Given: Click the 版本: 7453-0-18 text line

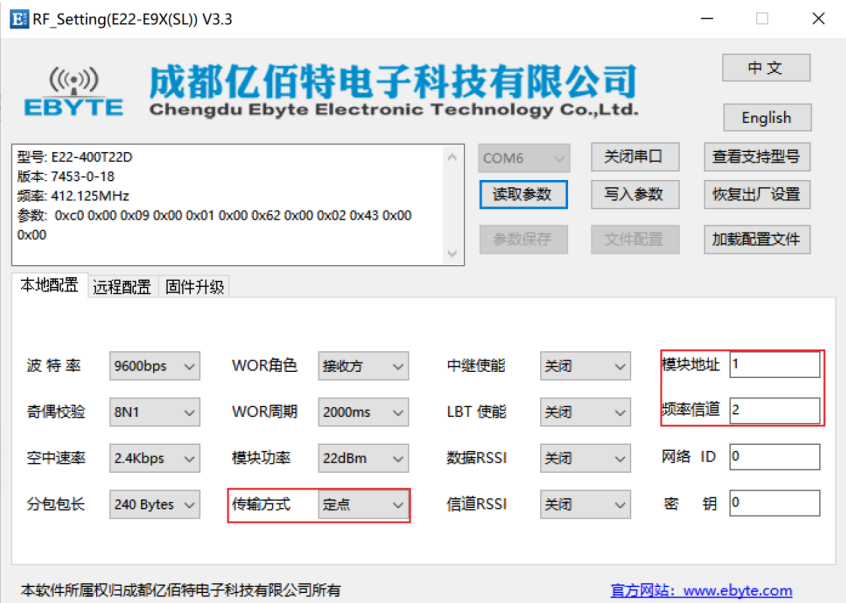Looking at the screenshot, I should [65, 176].
